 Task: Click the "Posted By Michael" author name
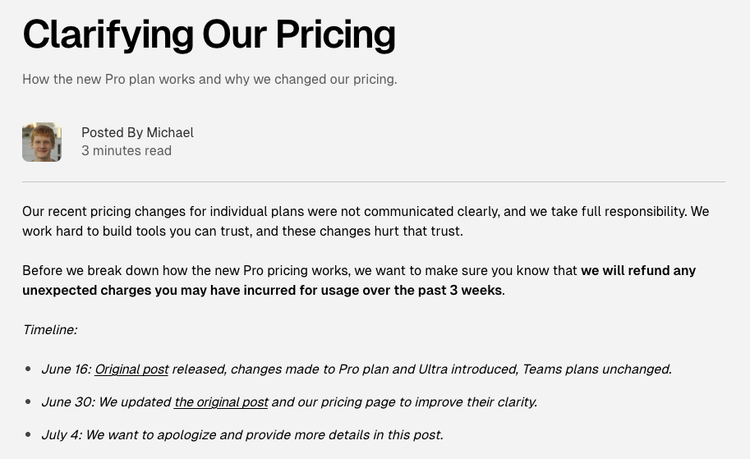click(x=137, y=133)
